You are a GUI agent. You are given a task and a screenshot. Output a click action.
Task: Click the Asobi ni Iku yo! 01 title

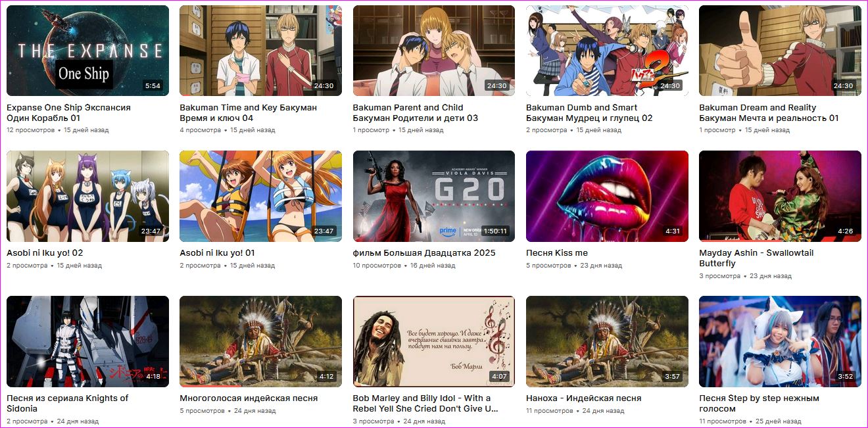coord(217,253)
